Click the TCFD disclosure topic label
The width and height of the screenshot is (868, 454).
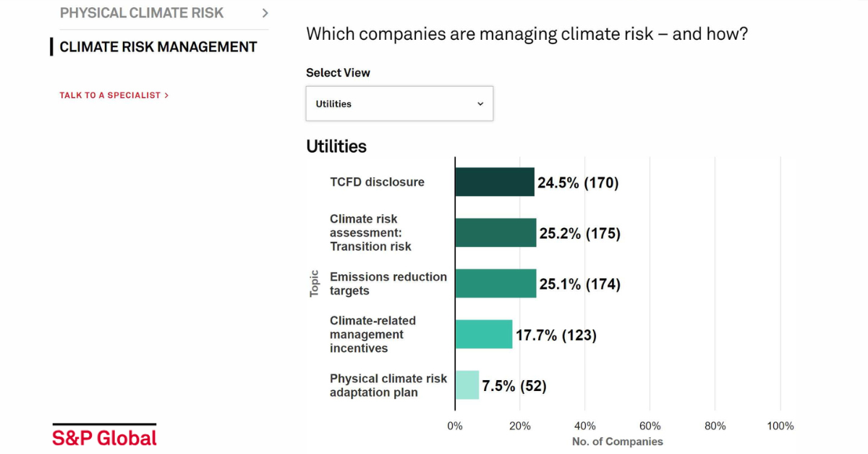377,182
